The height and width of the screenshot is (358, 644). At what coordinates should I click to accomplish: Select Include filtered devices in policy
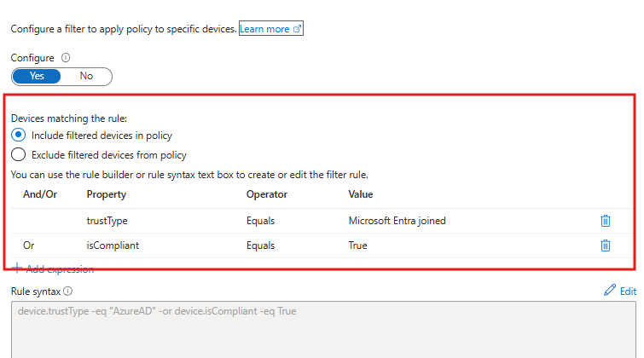(x=18, y=135)
